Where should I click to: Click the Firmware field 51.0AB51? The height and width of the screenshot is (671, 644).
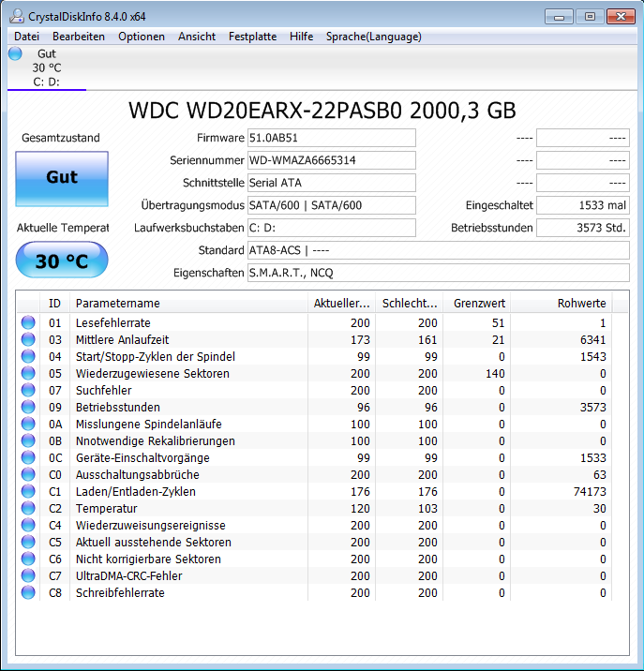tap(332, 138)
